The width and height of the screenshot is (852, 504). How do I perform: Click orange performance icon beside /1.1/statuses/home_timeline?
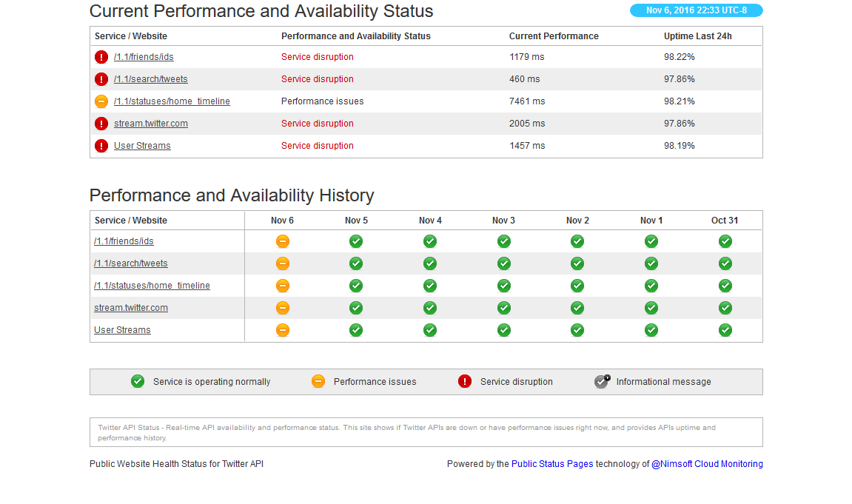pos(101,101)
